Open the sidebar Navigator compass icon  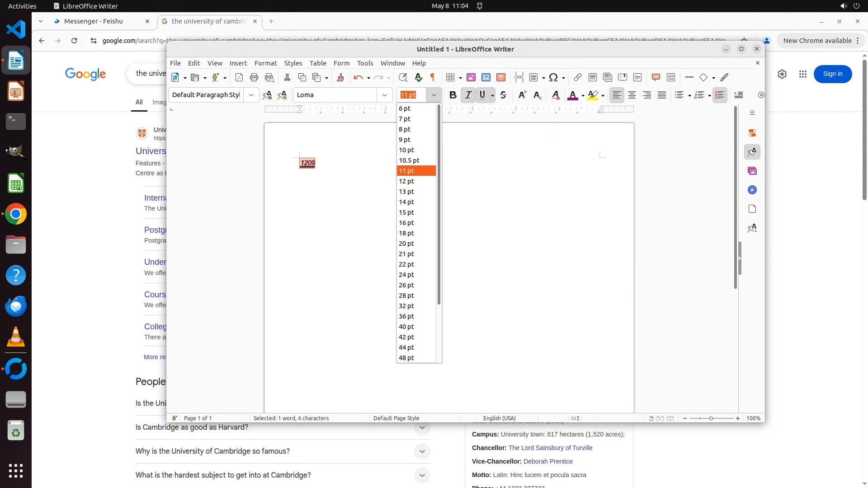point(752,190)
